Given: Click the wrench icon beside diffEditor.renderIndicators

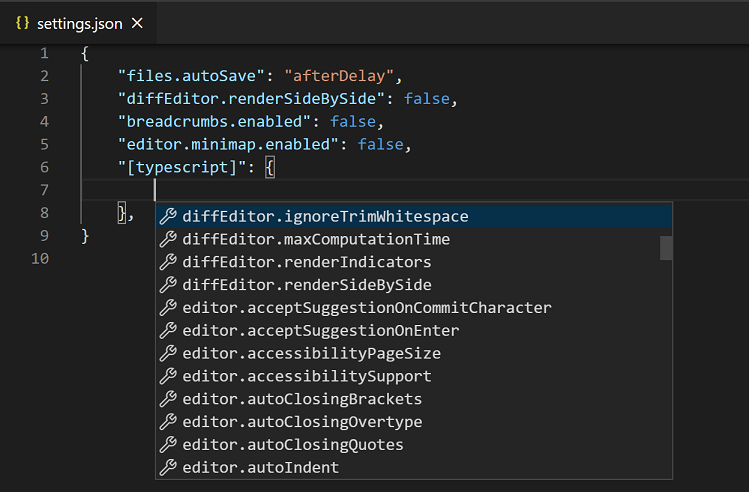Looking at the screenshot, I should 168,262.
